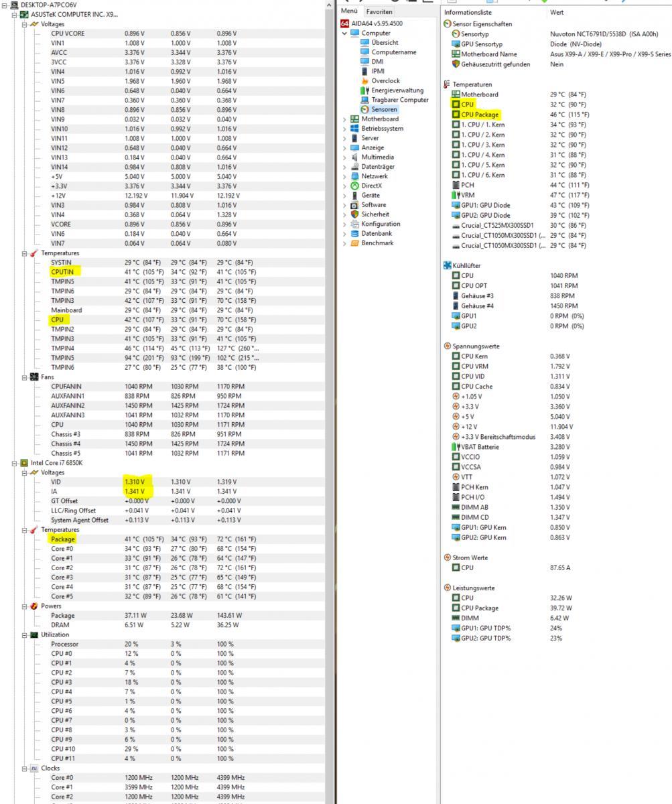Collapse the Clocks group
Screen dimensions: 672x804
point(25,768)
